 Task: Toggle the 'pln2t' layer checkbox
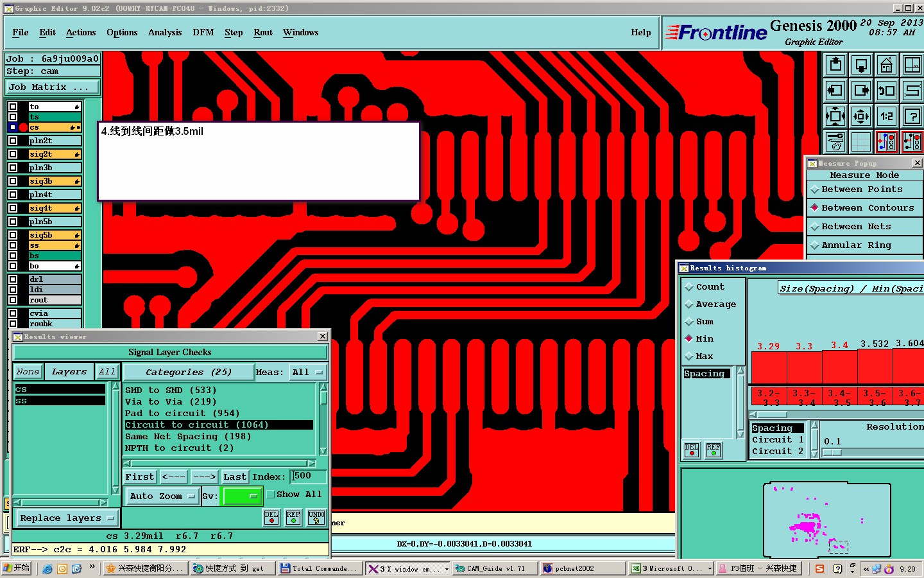pyautogui.click(x=13, y=140)
